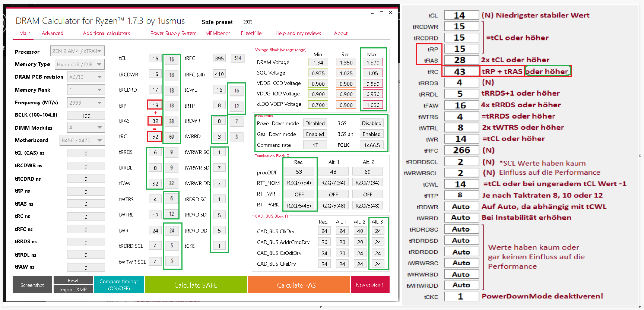Click RTT_PARK Rec. RZQ/5(48) value
644x310 pixels.
coord(299,205)
